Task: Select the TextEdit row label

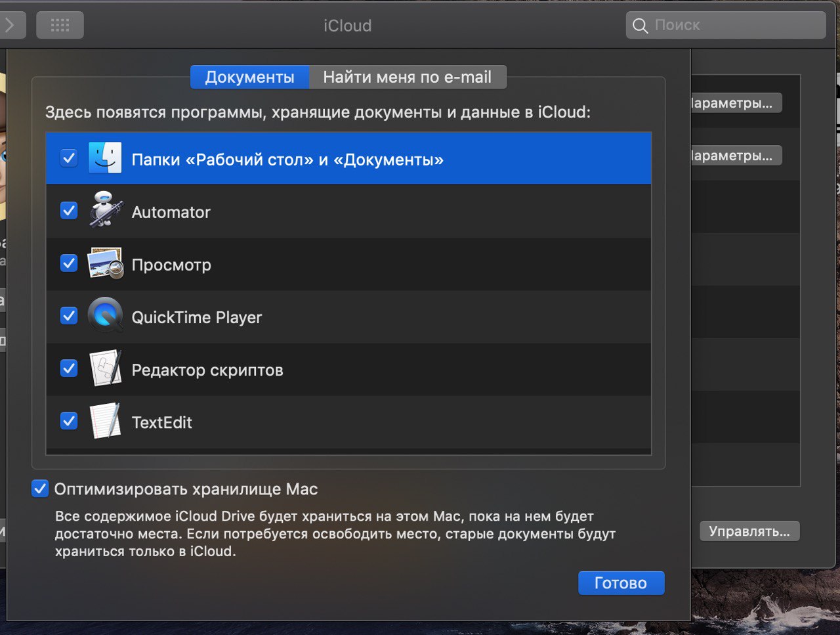Action: 162,422
